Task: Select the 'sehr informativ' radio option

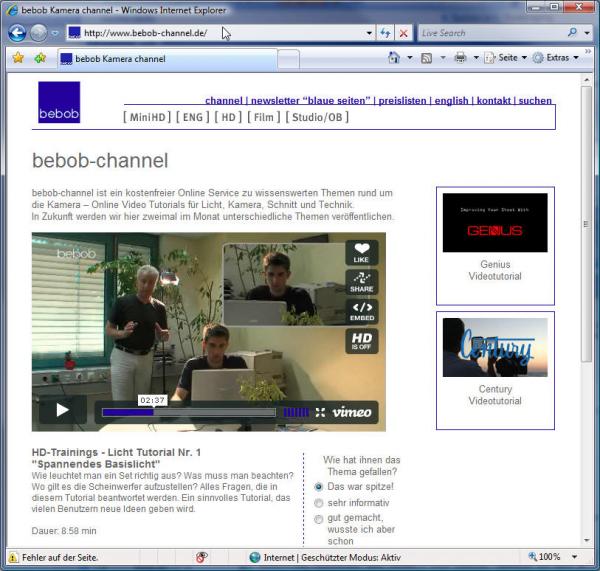Action: (319, 503)
